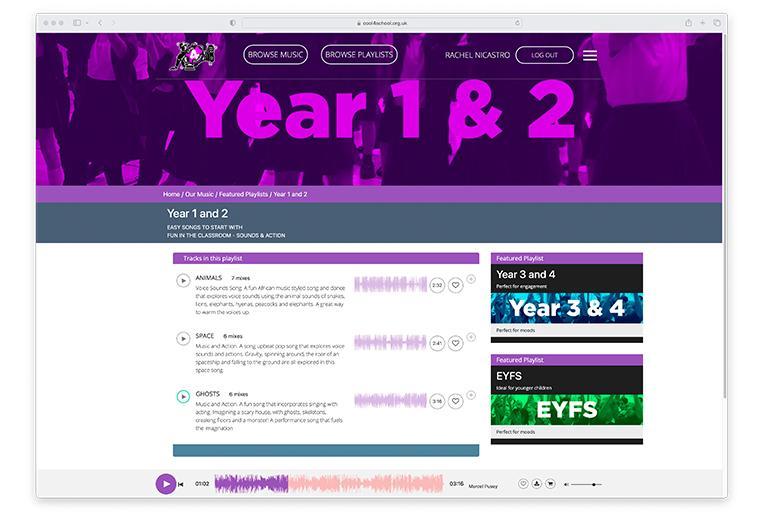The height and width of the screenshot is (514, 768).
Task: Open a new Safari tab
Action: (x=702, y=23)
